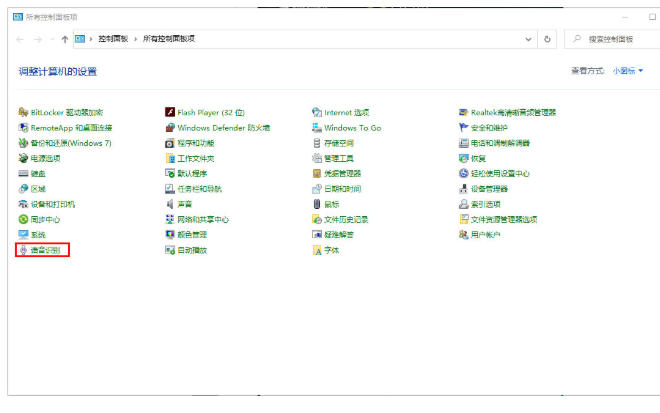Open the 区域 region globe icon
This screenshot has height=413, width=660.
[x=23, y=189]
